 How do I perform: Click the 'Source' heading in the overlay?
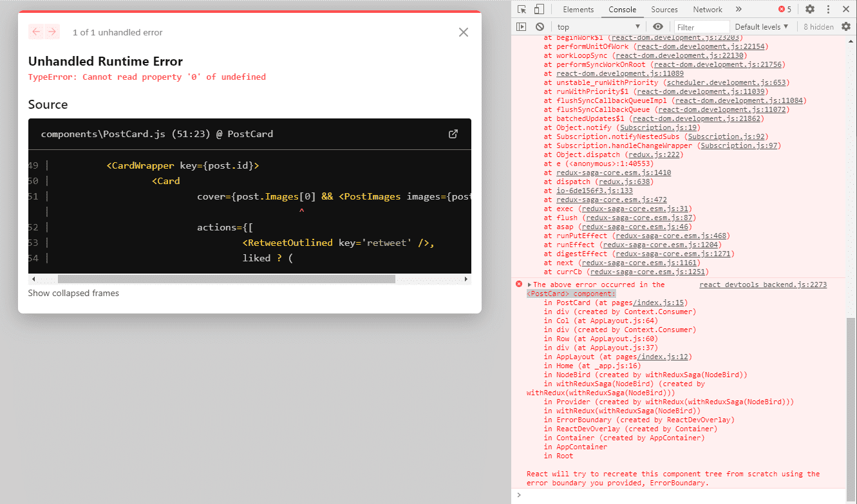[x=48, y=104]
